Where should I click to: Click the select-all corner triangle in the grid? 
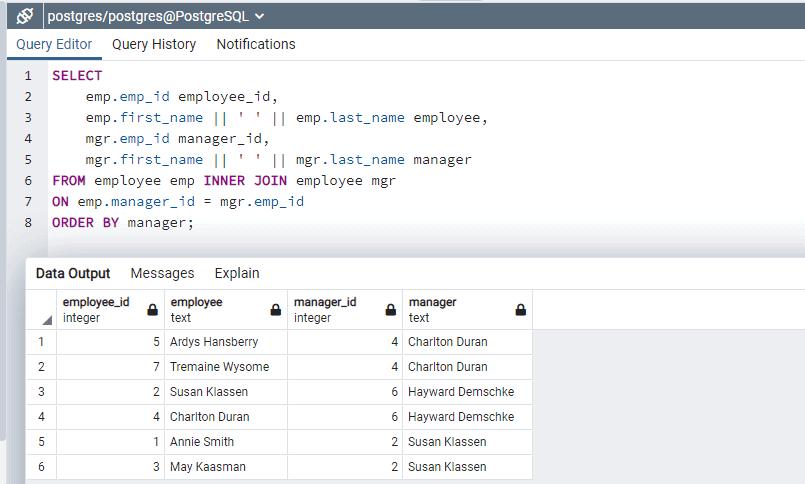click(46, 320)
